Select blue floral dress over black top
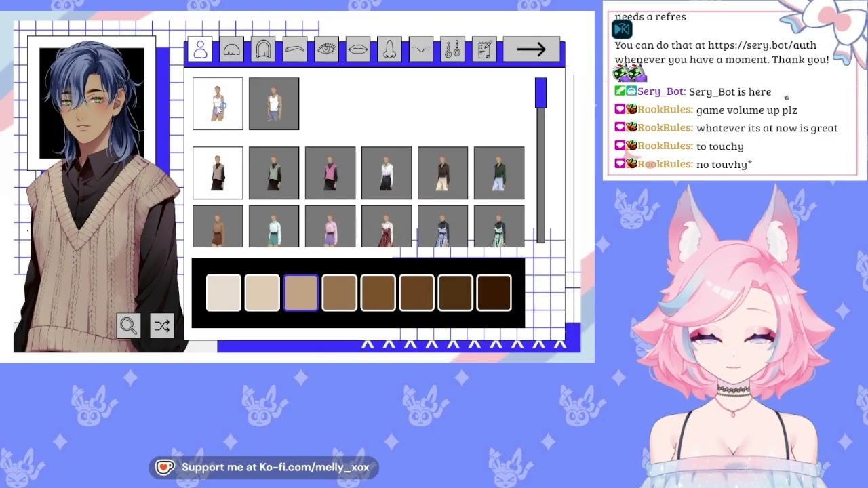 (443, 226)
